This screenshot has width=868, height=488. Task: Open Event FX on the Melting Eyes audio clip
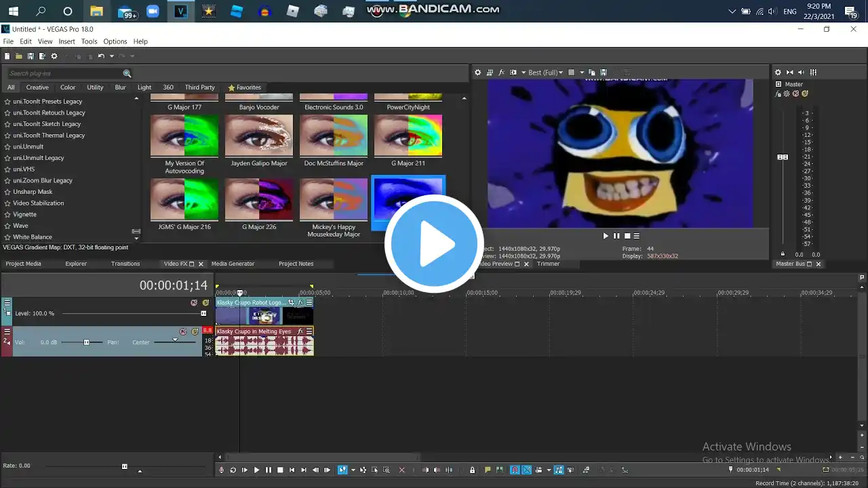pyautogui.click(x=300, y=331)
